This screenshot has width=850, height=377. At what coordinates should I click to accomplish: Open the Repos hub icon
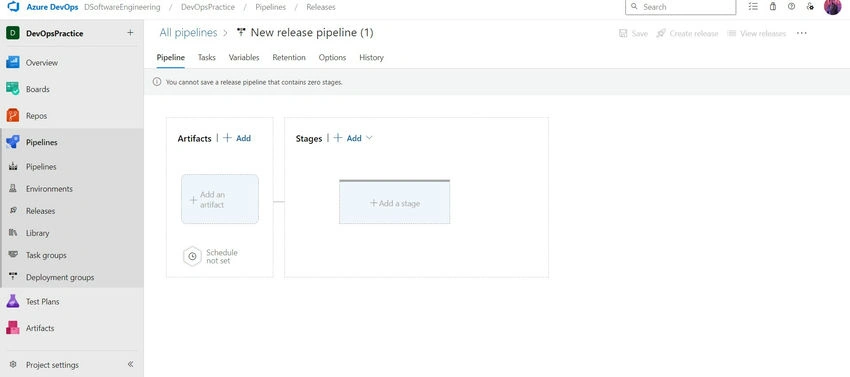tap(13, 116)
